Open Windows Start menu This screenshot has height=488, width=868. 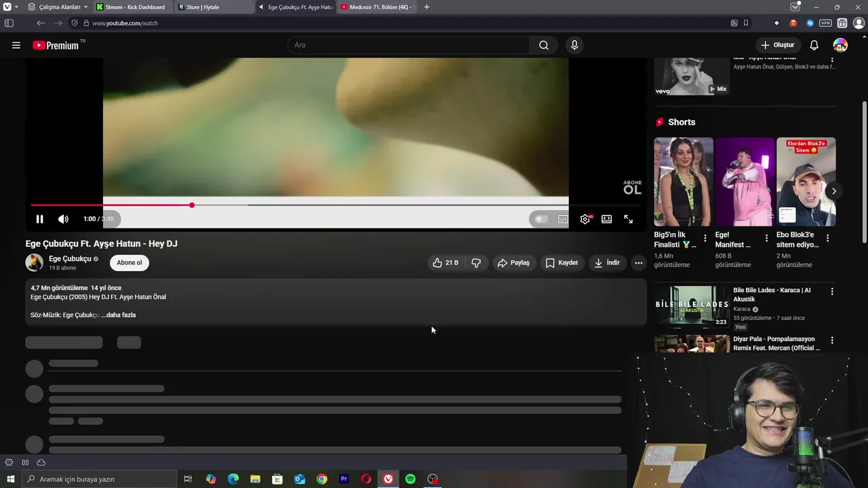[10, 479]
